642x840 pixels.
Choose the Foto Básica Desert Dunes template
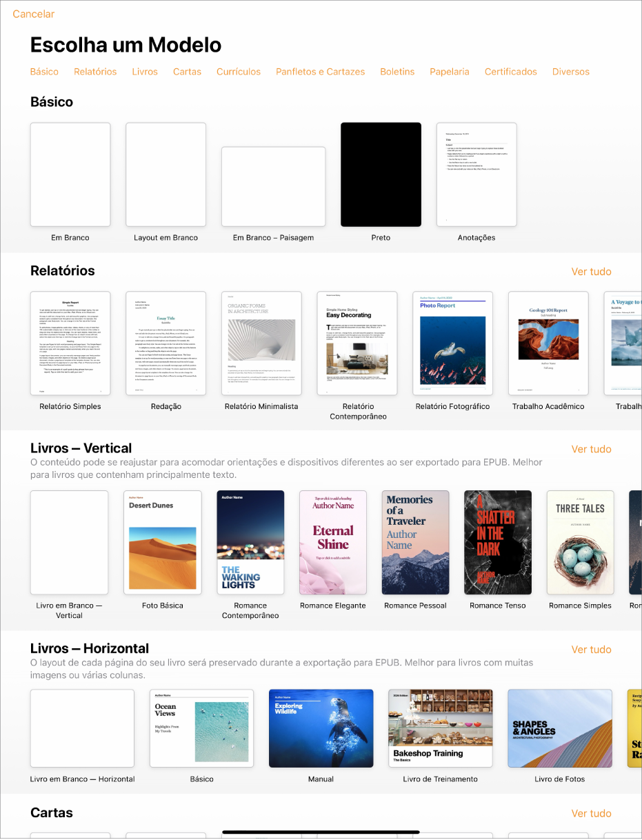click(163, 542)
